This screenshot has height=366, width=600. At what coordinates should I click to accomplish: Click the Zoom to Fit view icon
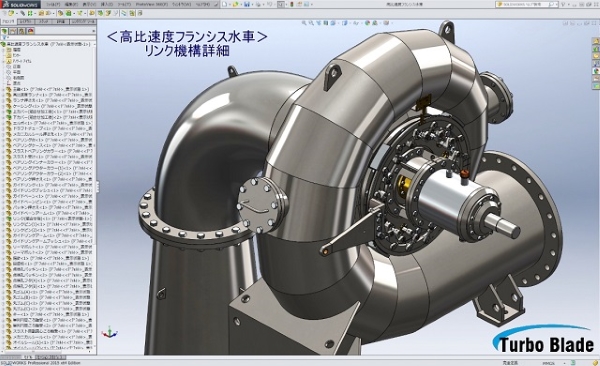pos(304,23)
